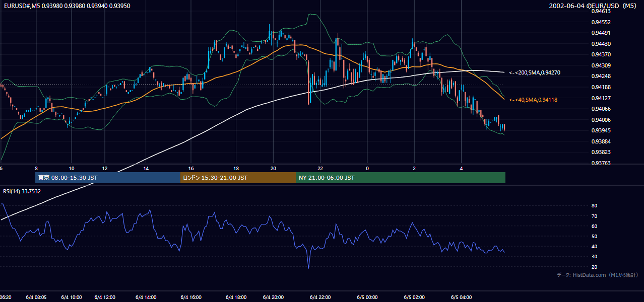Click hour marker 22 under the price chart
The width and height of the screenshot is (644, 302).
pyautogui.click(x=320, y=168)
